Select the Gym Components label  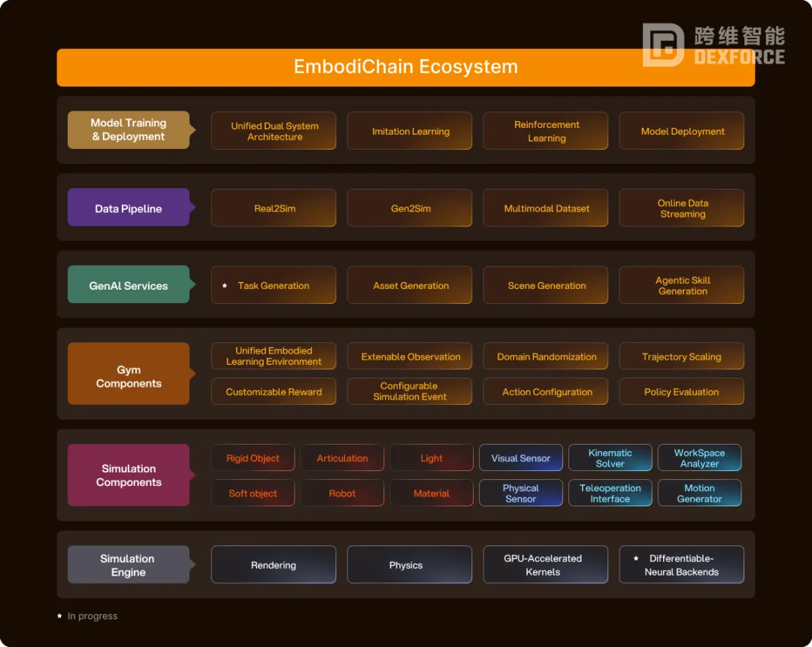(x=129, y=373)
